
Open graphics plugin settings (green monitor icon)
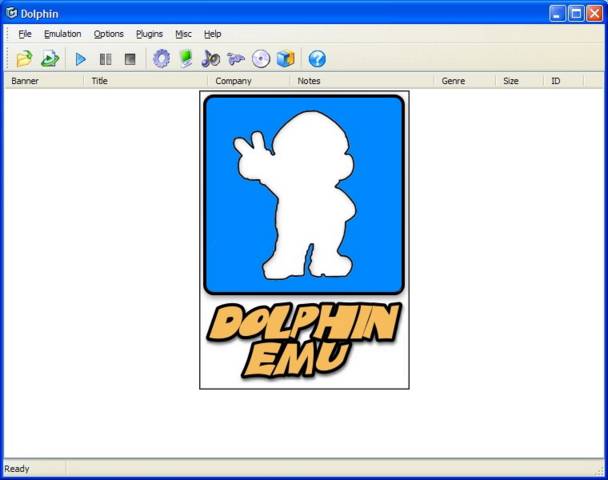point(187,59)
